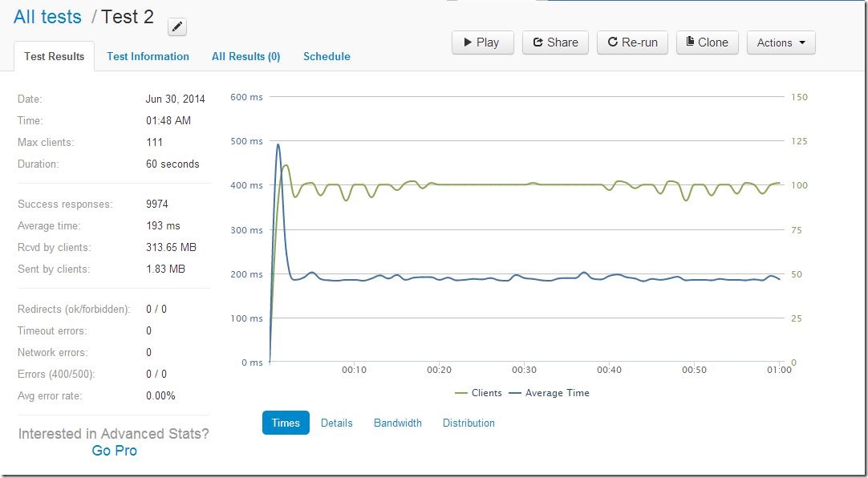868x478 pixels.
Task: Switch to the Test Information tab
Action: (x=148, y=56)
